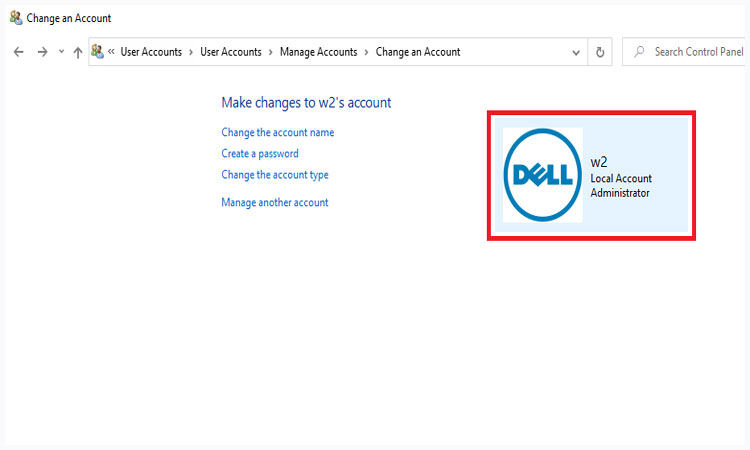Click the Administrator label
The image size is (750, 450).
[620, 193]
